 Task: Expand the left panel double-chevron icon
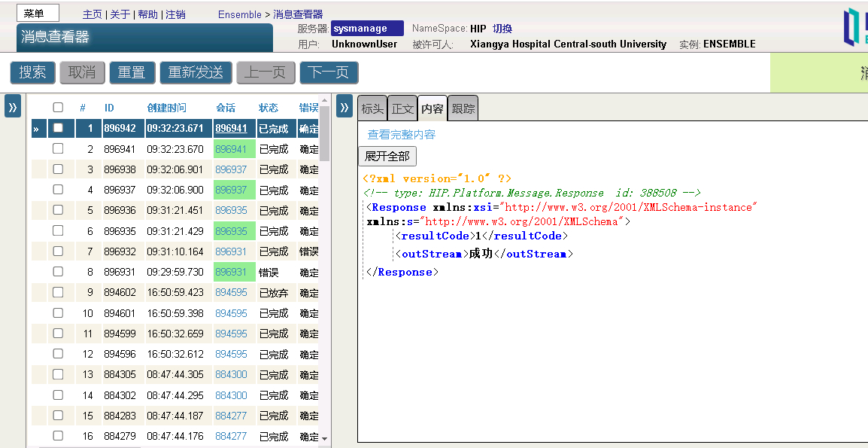click(x=13, y=107)
